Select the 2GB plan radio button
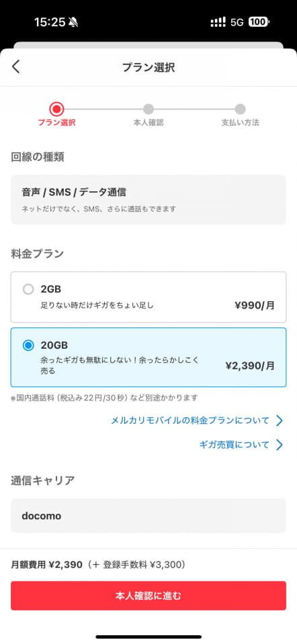Viewport: 297px width, 644px height. coord(28,290)
